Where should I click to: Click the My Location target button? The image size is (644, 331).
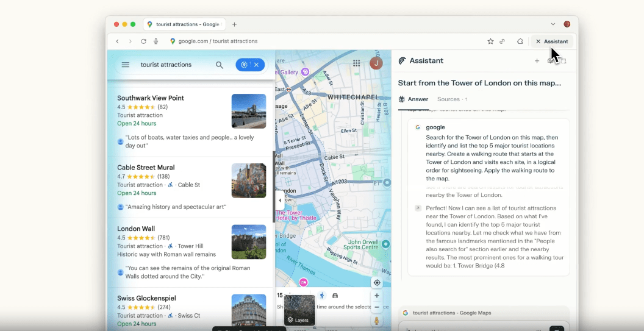coord(377,283)
